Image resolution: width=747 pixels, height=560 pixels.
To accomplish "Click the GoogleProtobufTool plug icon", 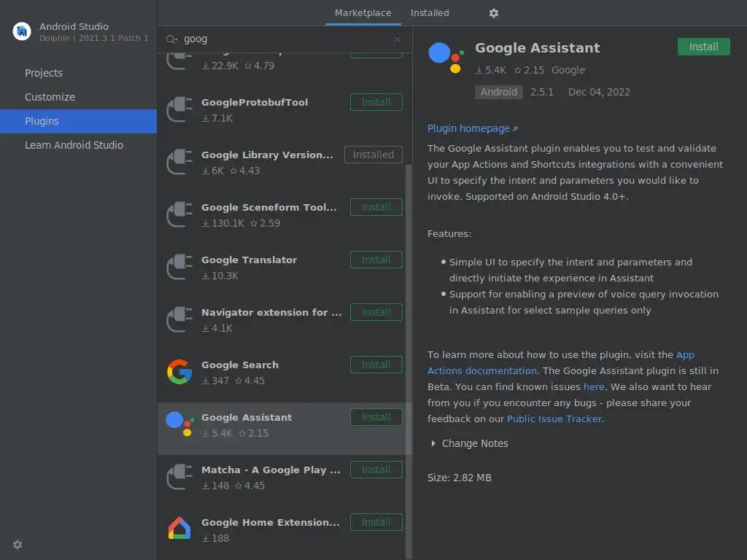I will [x=179, y=109].
